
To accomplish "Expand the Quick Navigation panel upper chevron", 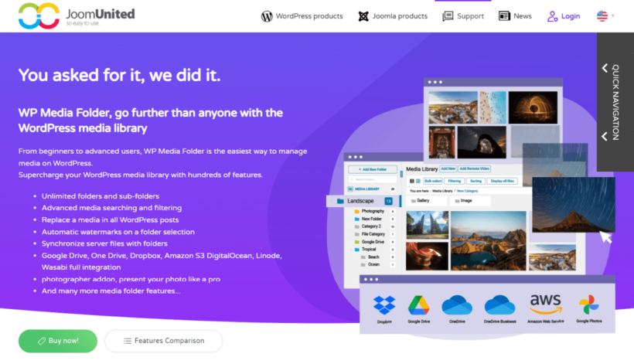I will click(605, 68).
